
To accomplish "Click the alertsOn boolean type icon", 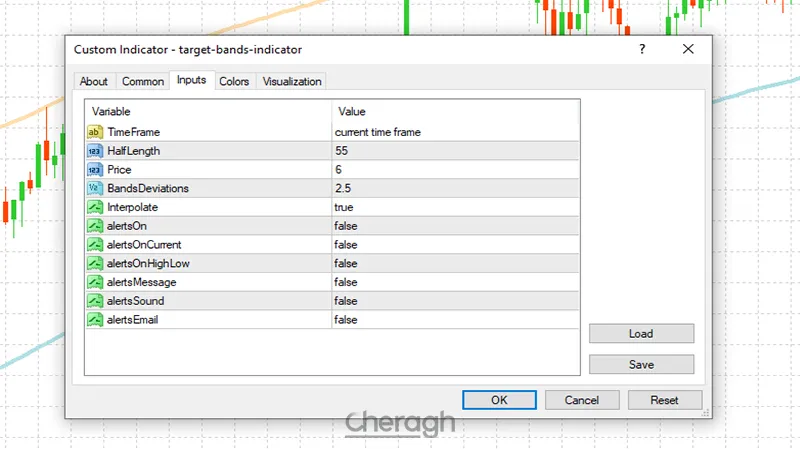I will (x=95, y=226).
